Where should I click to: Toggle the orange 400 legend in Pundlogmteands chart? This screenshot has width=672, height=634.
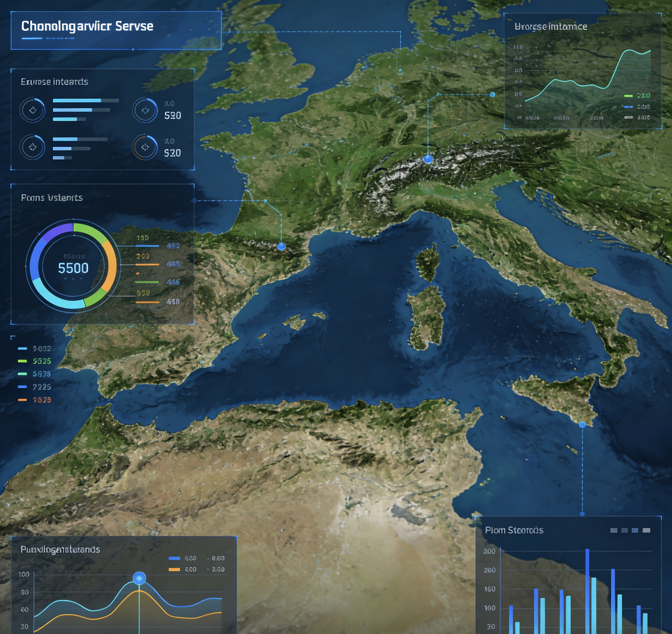pos(175,569)
